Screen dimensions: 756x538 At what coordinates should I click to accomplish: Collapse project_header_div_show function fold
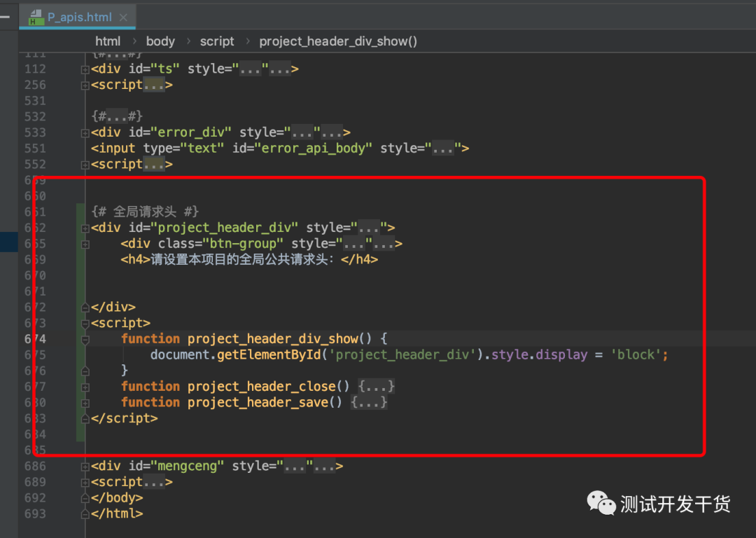(x=85, y=340)
